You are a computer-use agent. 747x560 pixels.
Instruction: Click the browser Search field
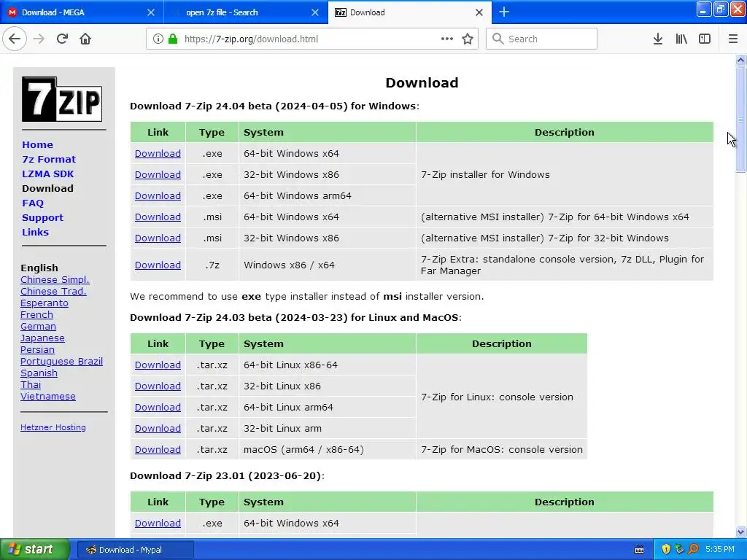[x=542, y=39]
